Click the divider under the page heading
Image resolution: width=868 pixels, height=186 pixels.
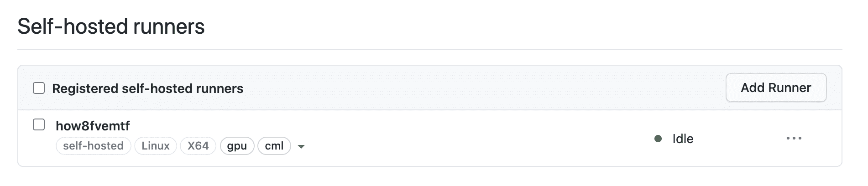click(429, 49)
